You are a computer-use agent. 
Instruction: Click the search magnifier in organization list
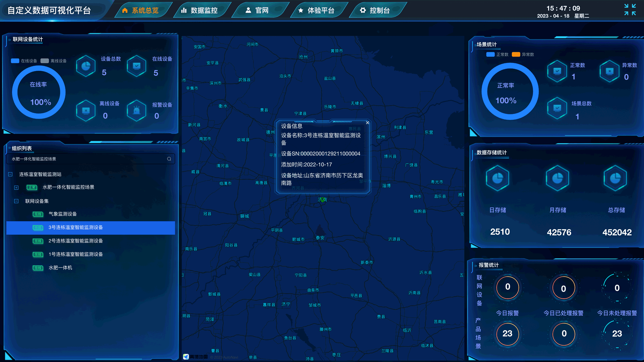pos(169,159)
